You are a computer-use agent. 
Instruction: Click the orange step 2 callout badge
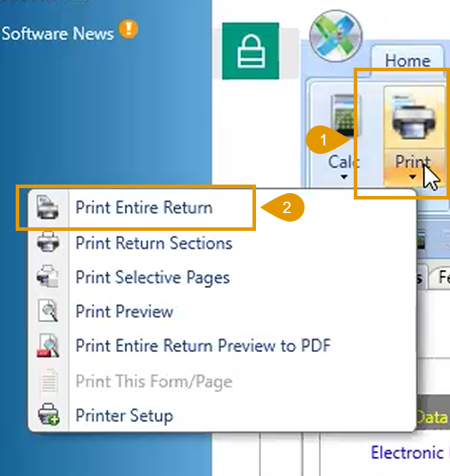tap(285, 208)
